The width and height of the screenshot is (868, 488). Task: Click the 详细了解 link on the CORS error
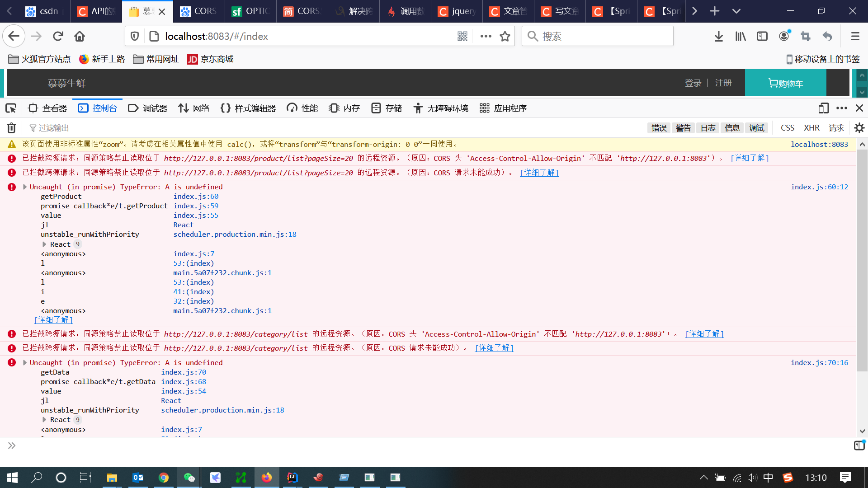[x=749, y=158]
